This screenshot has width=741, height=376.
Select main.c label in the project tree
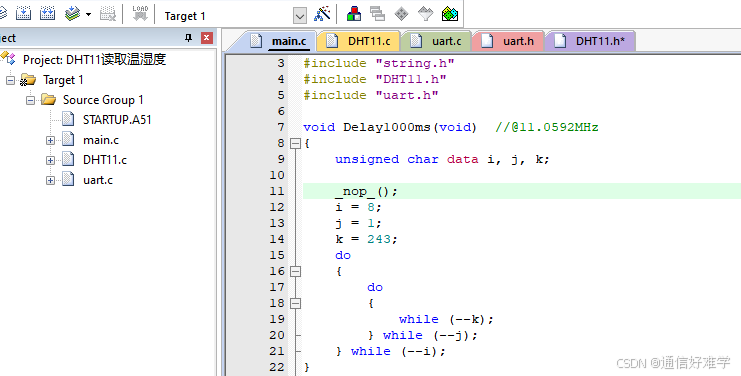tap(101, 140)
